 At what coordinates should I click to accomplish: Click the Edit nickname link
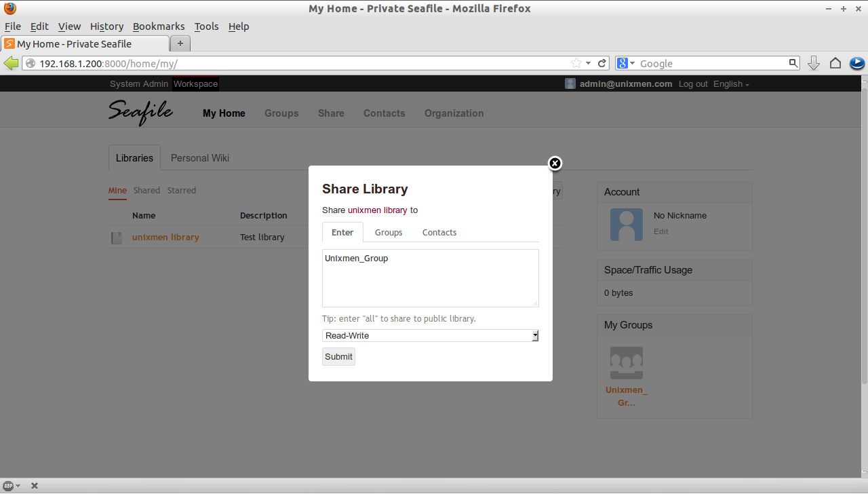click(661, 231)
